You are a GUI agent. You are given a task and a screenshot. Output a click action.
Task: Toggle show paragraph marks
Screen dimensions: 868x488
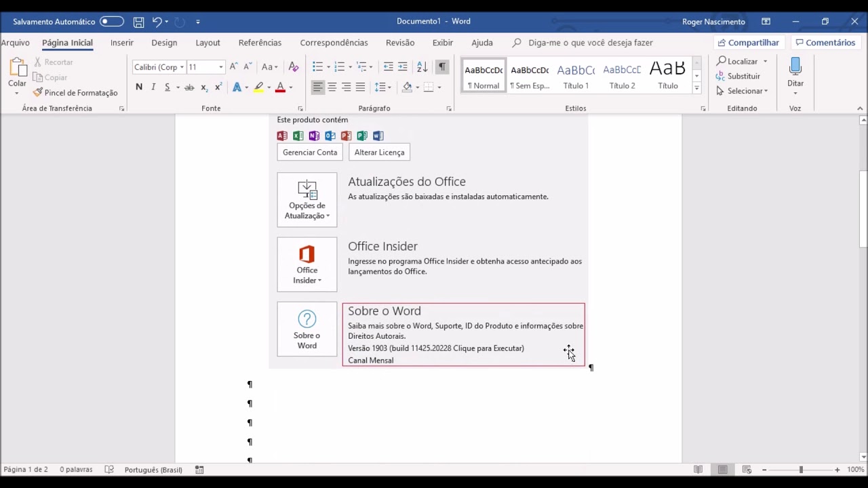click(x=442, y=67)
